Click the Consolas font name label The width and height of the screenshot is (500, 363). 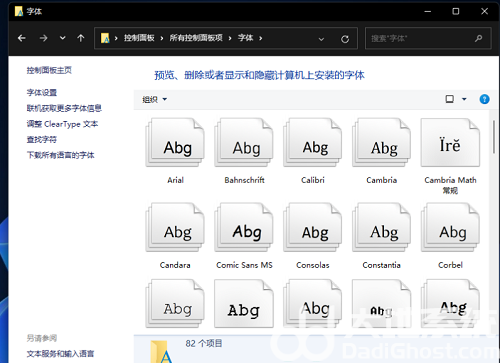coord(313,265)
